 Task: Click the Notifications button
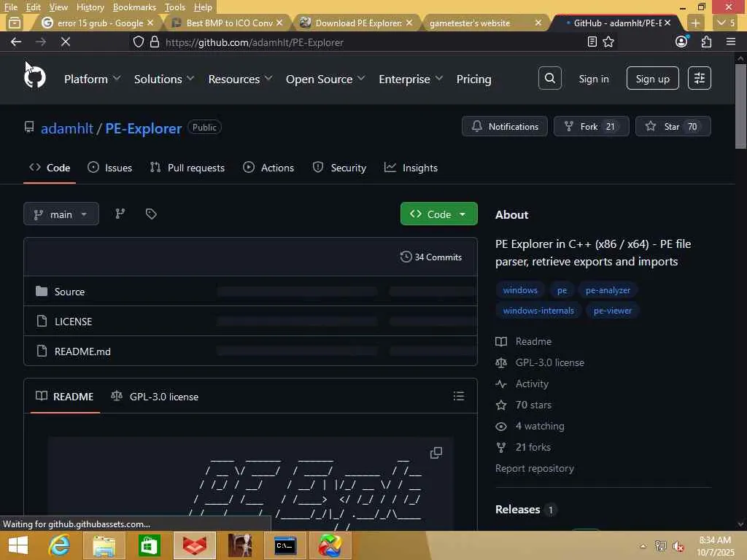(x=505, y=126)
